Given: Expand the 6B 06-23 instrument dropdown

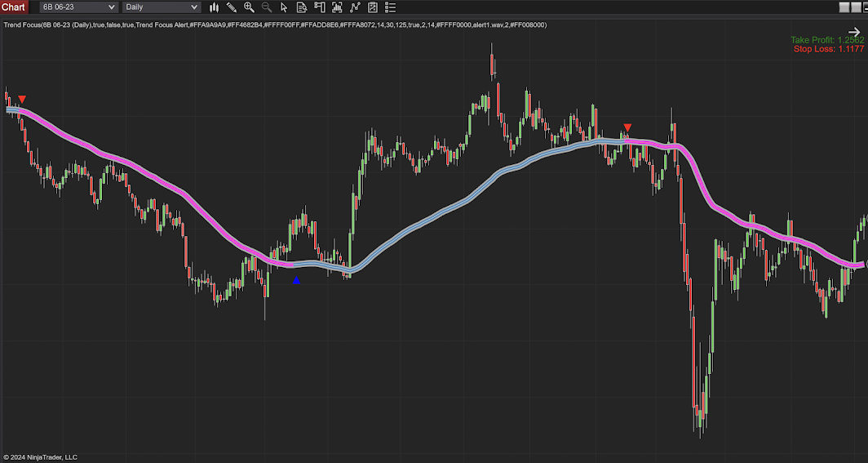Looking at the screenshot, I should (77, 7).
